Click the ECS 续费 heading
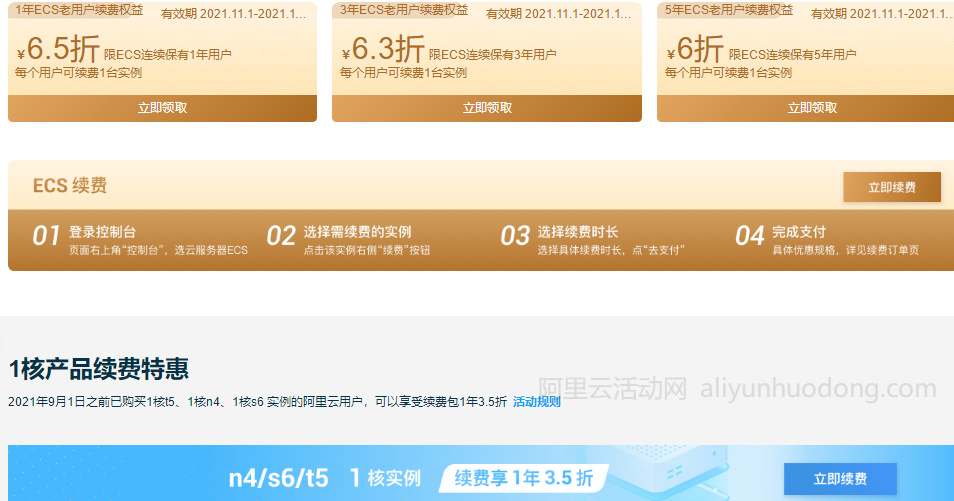 click(70, 185)
